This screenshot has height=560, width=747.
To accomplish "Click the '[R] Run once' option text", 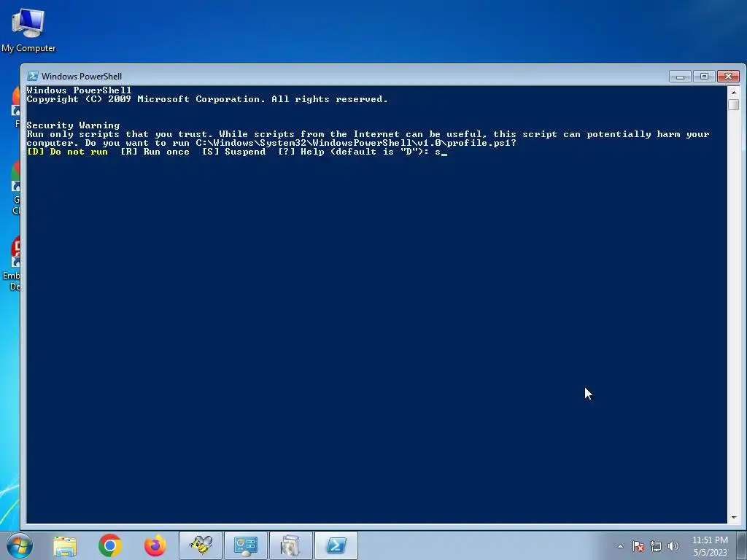I will 155,152.
